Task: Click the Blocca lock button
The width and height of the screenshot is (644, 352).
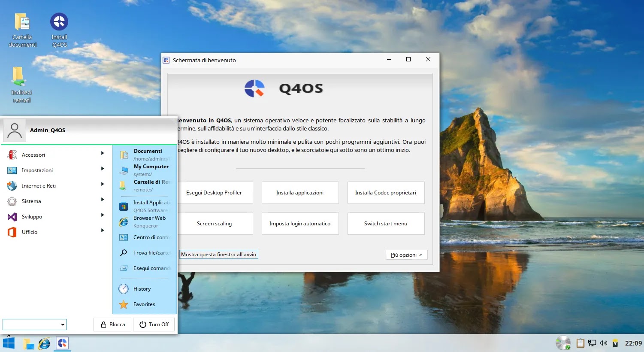Action: [112, 325]
